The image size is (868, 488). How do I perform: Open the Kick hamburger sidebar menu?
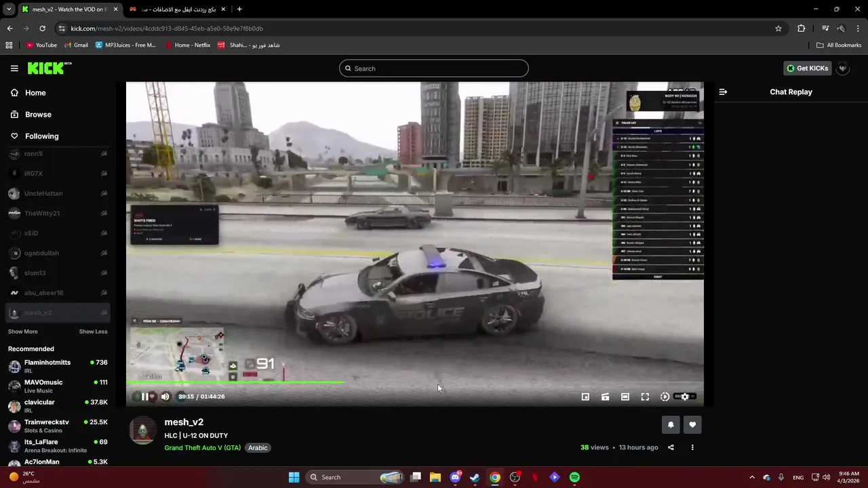(x=14, y=68)
